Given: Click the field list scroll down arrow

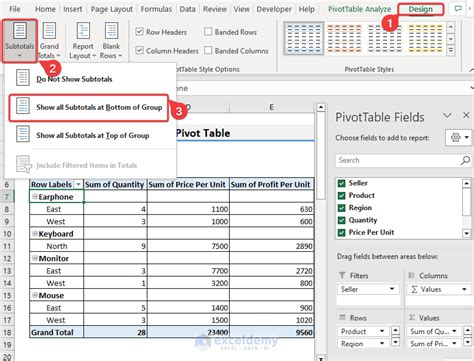Looking at the screenshot, I should coord(467,233).
